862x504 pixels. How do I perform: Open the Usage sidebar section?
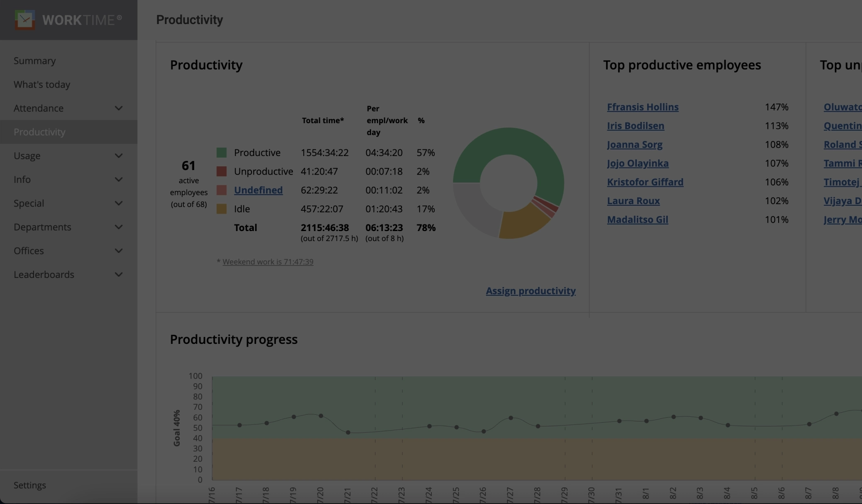(27, 156)
